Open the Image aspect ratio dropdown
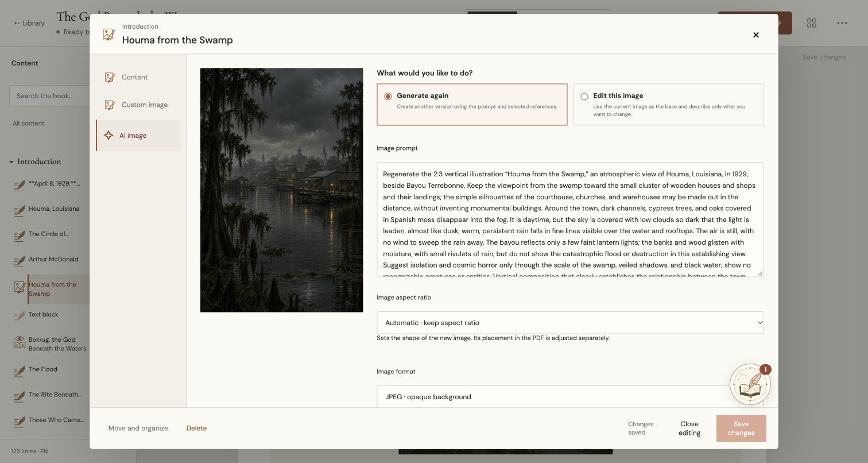Screen dimensions: 868x463 tap(570, 323)
